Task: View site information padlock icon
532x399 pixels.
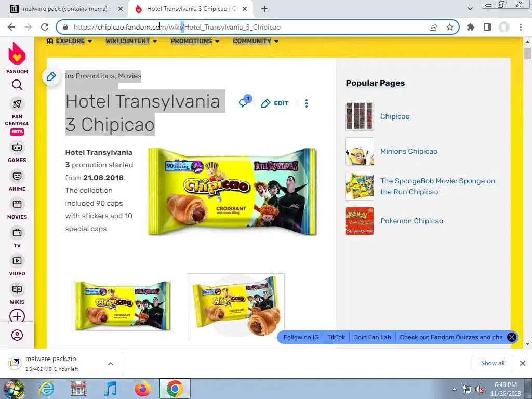Action: point(66,27)
